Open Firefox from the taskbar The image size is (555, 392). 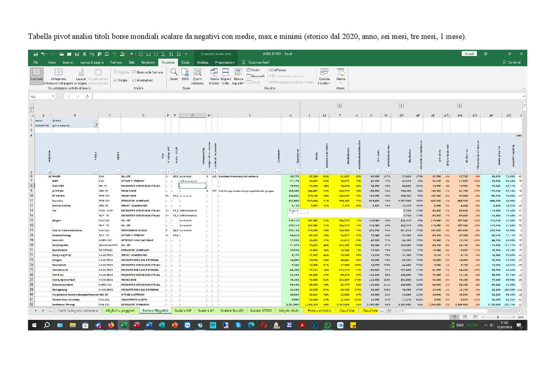tap(111, 325)
